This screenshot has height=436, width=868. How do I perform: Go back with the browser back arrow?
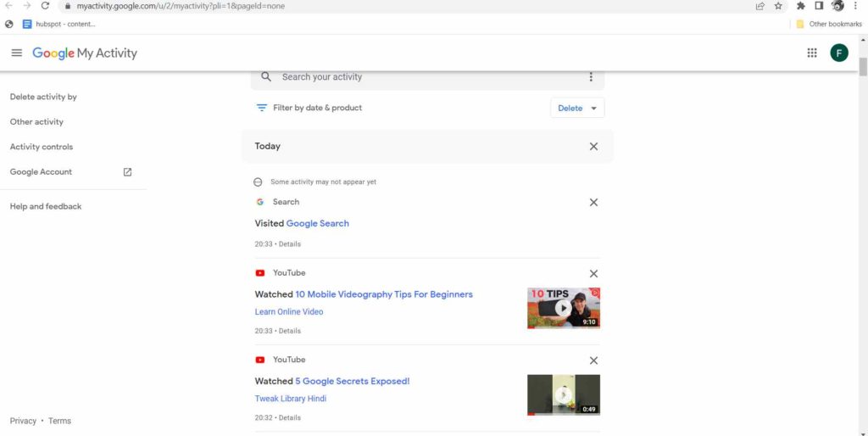tap(8, 6)
